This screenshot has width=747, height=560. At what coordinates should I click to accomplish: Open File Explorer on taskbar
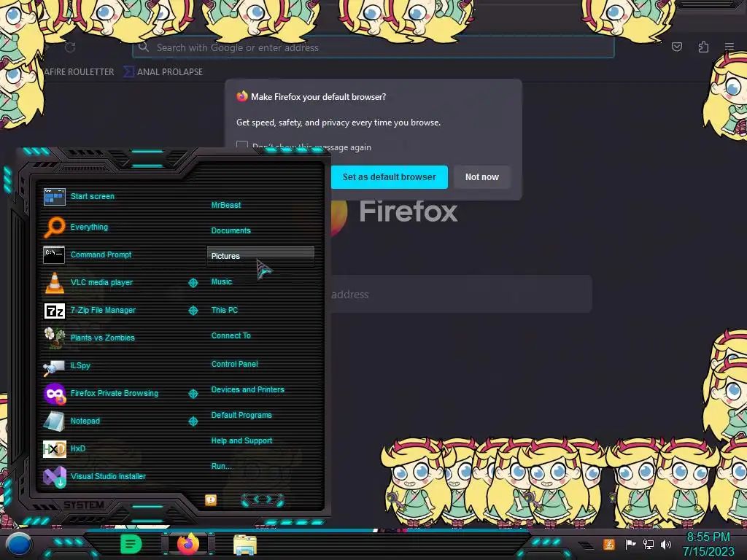tap(245, 545)
